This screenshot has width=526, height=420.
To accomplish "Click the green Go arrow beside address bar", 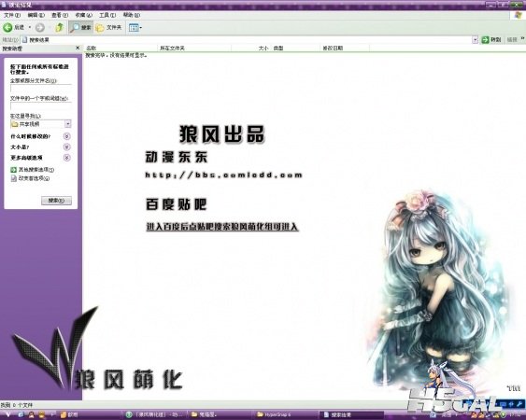I will click(x=485, y=39).
